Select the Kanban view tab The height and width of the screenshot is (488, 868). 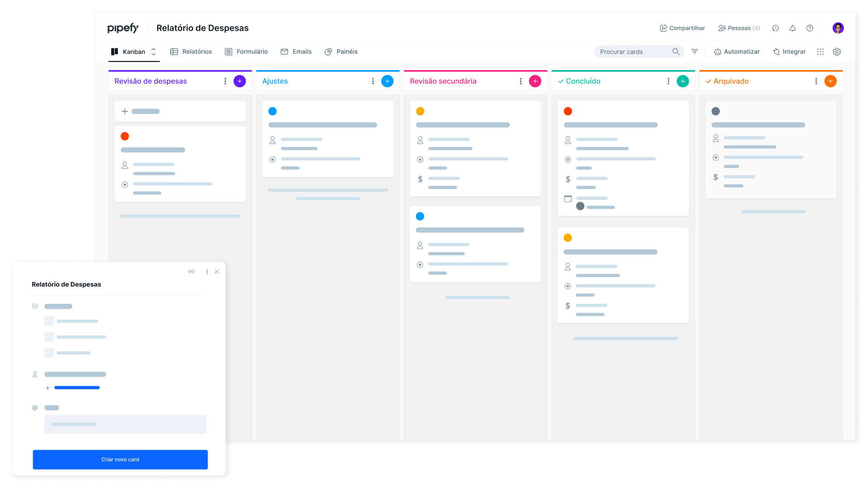point(134,52)
